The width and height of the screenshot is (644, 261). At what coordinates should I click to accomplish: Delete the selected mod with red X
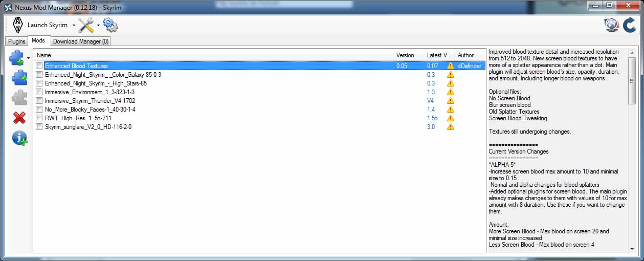point(19,118)
